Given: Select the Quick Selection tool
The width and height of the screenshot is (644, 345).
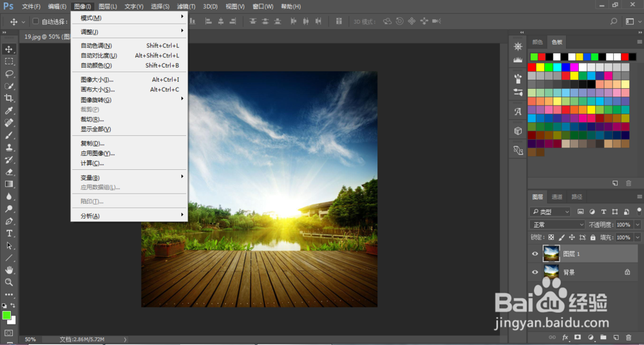Looking at the screenshot, I should coord(8,86).
